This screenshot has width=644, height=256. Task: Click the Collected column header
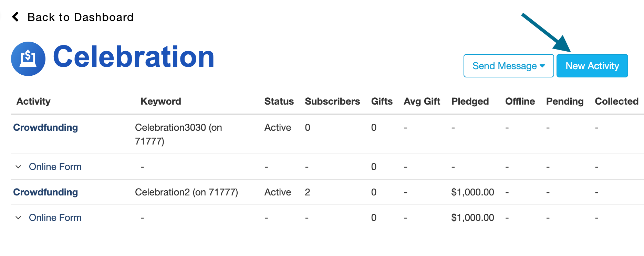(616, 102)
